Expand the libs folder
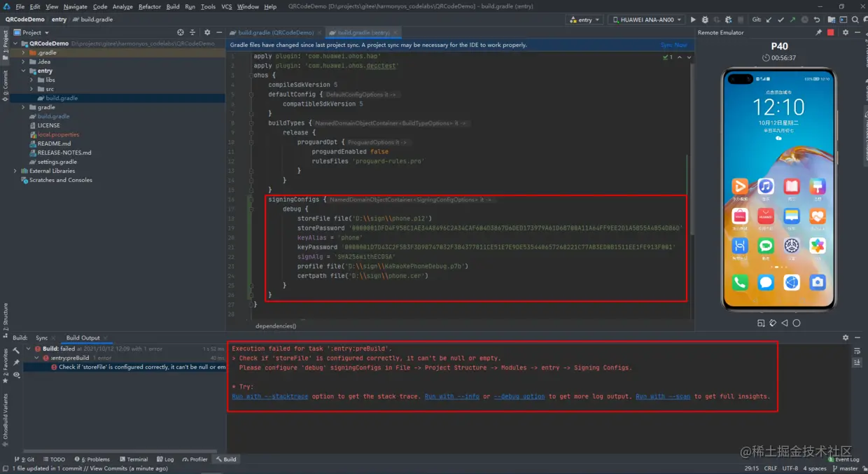This screenshot has height=474, width=868. click(x=31, y=80)
